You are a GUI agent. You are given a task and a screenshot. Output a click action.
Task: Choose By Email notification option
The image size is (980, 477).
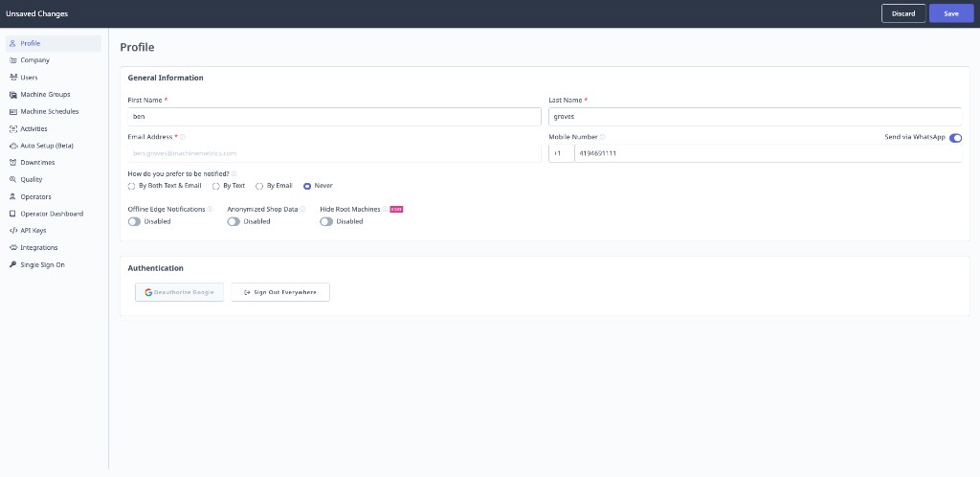(259, 186)
